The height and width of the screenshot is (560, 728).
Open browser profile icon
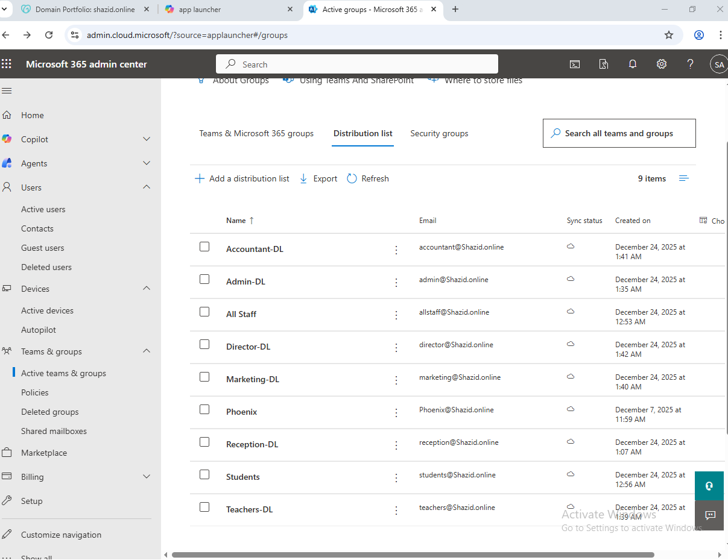[699, 35]
